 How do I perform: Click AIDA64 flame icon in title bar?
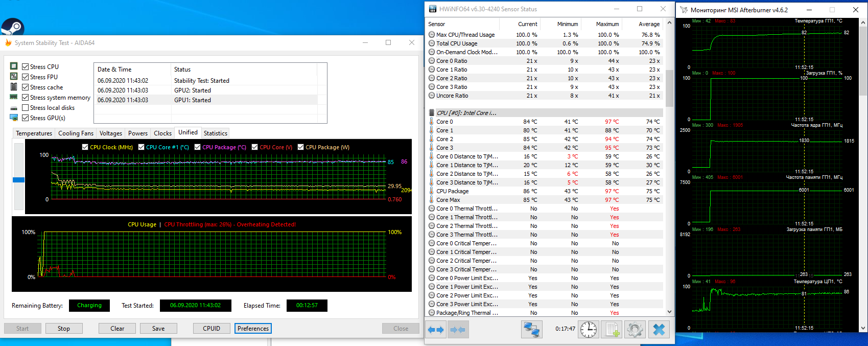click(8, 43)
